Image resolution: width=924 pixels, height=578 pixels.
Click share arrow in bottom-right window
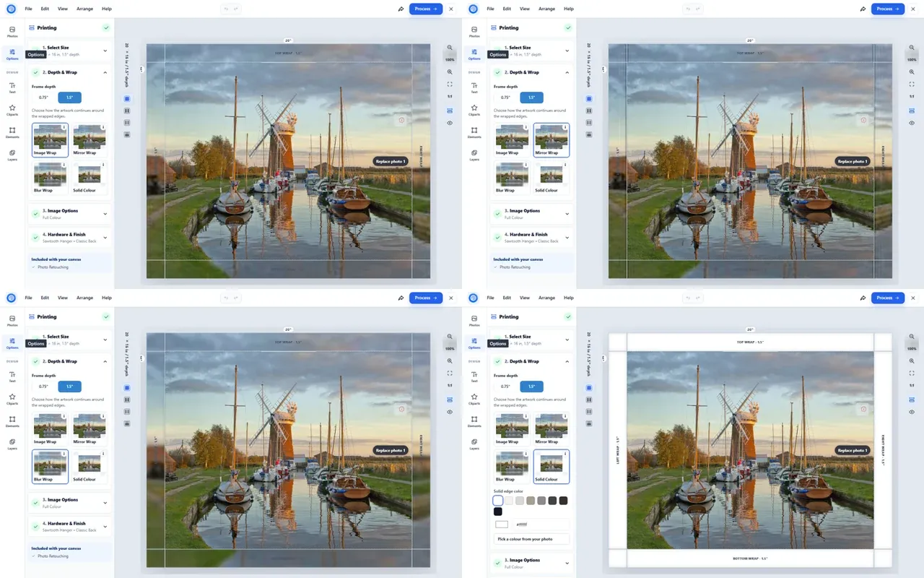[863, 298]
